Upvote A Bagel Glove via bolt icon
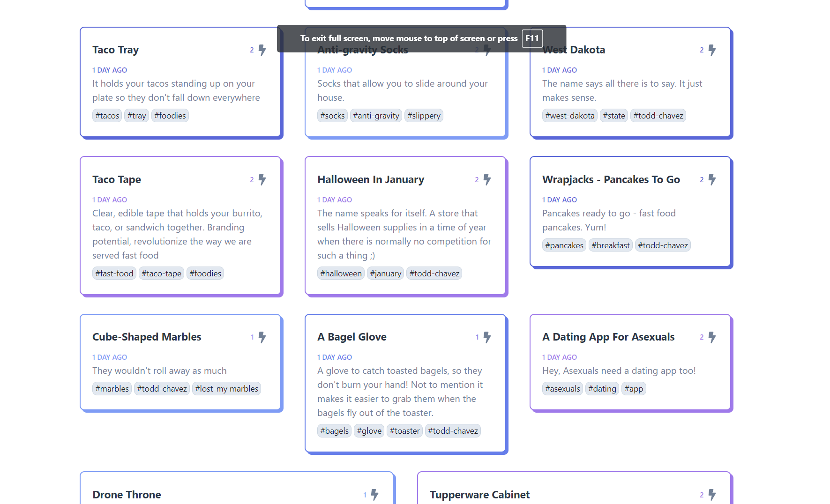830x504 pixels. coord(487,337)
